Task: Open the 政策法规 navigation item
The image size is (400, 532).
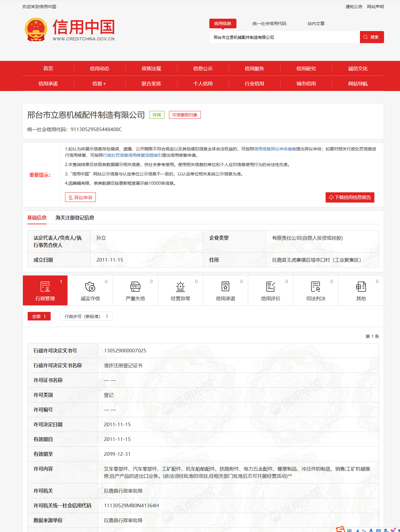Action: coord(151,68)
